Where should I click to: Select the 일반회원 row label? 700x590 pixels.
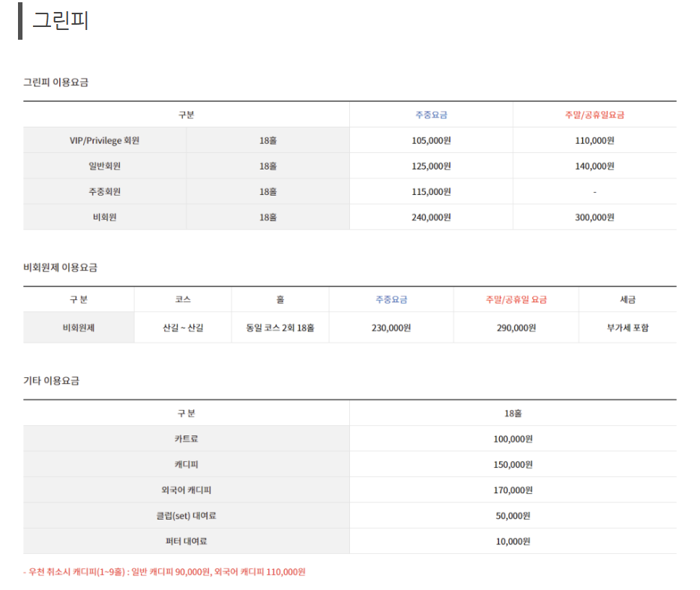tap(104, 166)
